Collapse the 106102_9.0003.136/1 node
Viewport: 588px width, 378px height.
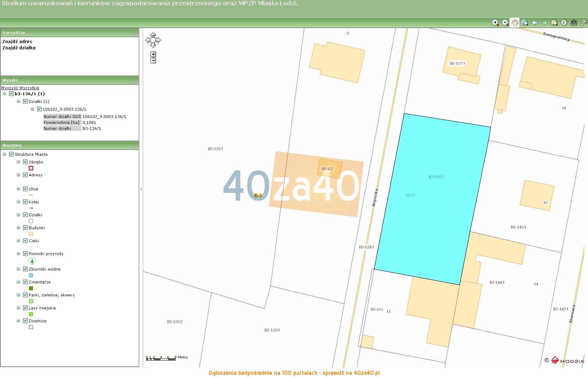point(32,109)
